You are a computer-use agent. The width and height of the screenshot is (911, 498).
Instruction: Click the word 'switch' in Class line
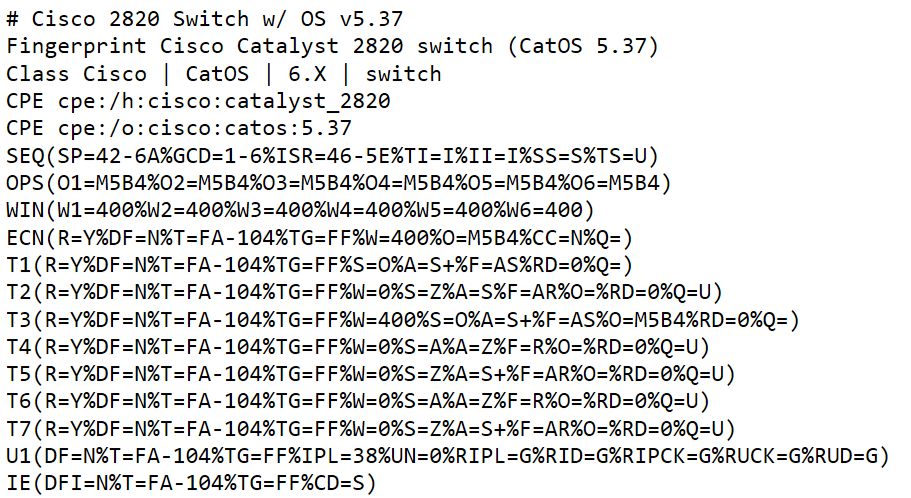coord(403,74)
